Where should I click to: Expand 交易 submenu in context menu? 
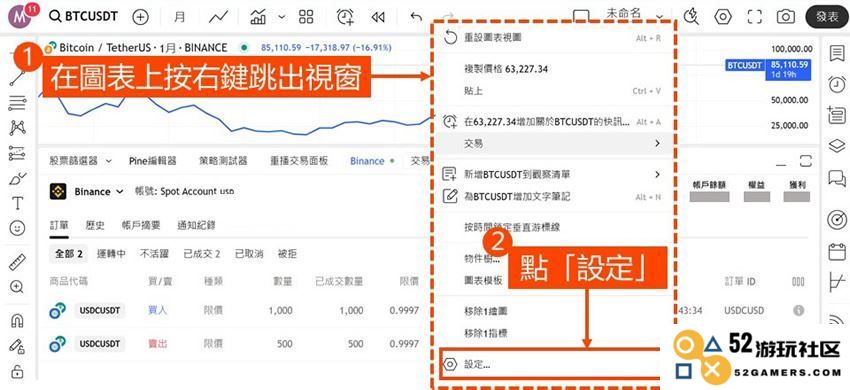pyautogui.click(x=554, y=144)
